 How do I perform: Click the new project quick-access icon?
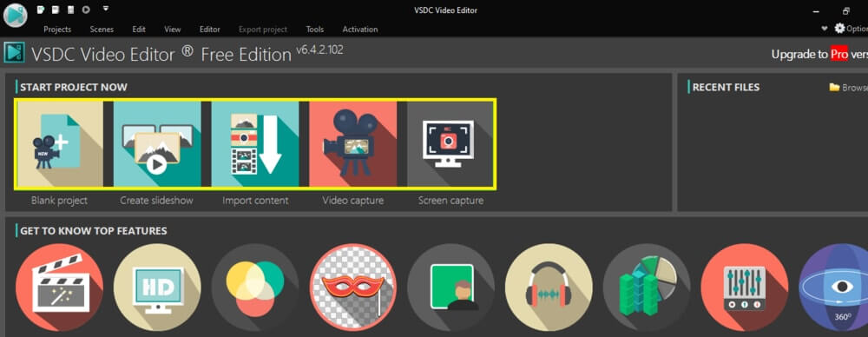tap(41, 10)
